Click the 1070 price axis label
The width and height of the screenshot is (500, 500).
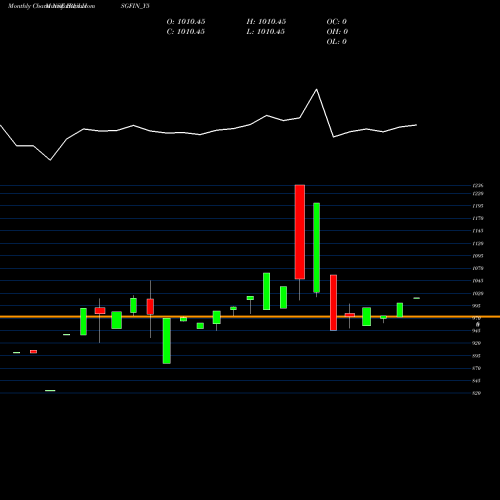click(478, 268)
